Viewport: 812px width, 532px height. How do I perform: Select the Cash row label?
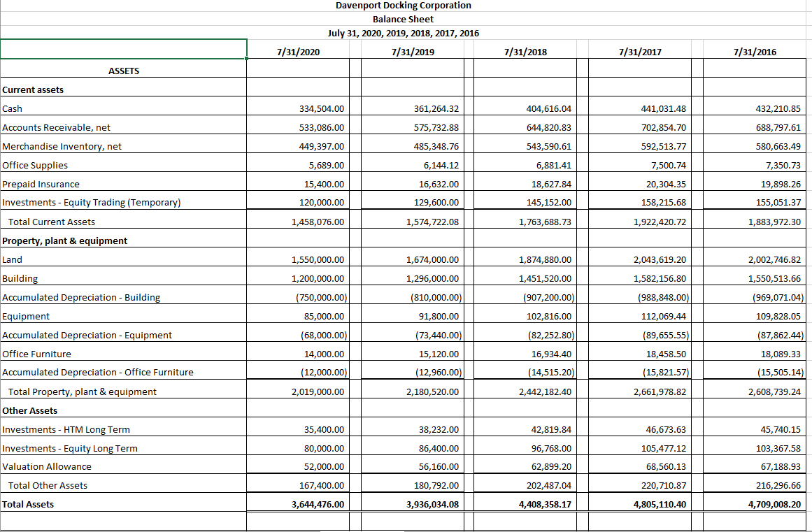(13, 108)
